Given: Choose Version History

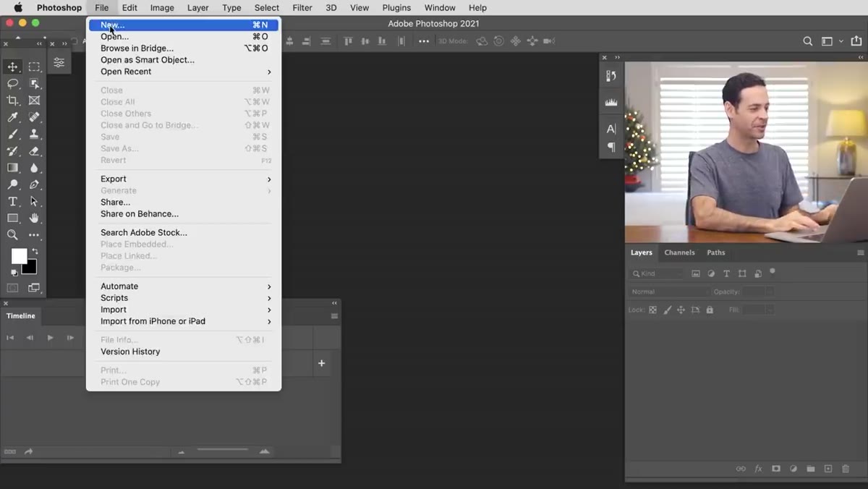Looking at the screenshot, I should (184, 352).
